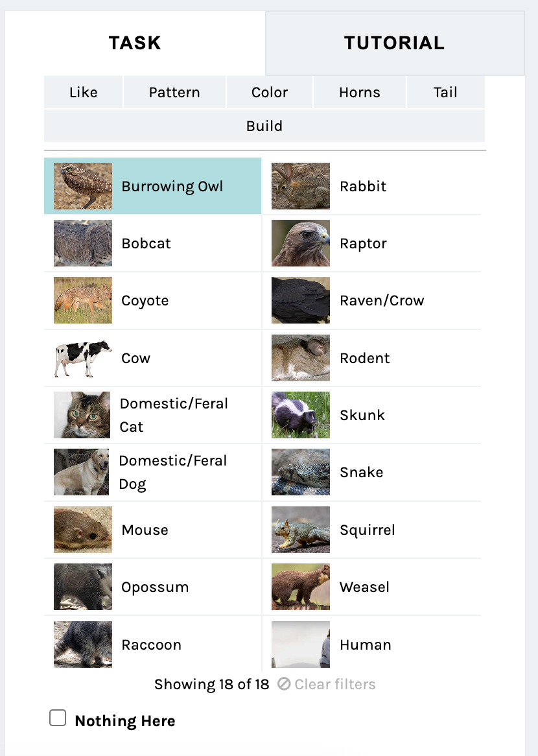
Task: Choose Coyote in the animal list
Action: point(153,300)
